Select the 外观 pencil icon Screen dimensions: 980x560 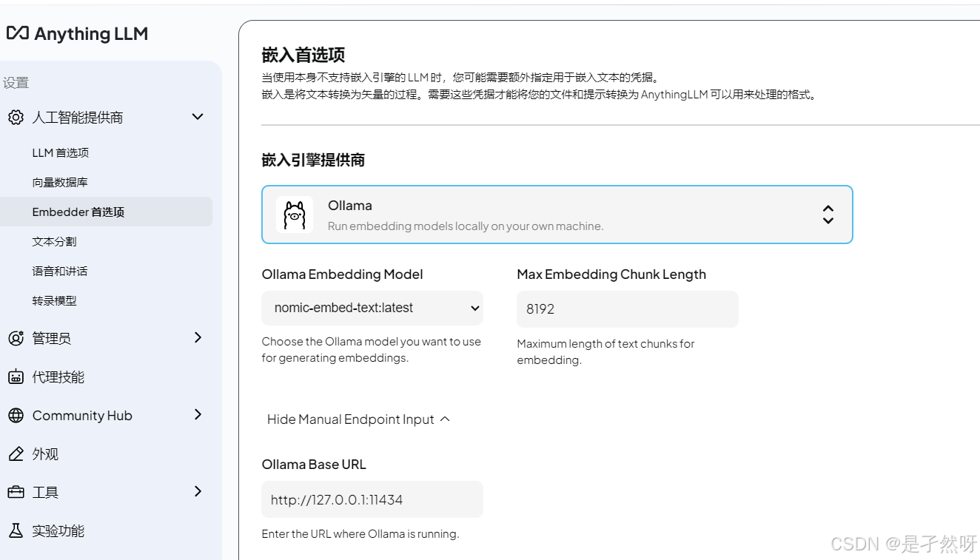[x=16, y=453]
